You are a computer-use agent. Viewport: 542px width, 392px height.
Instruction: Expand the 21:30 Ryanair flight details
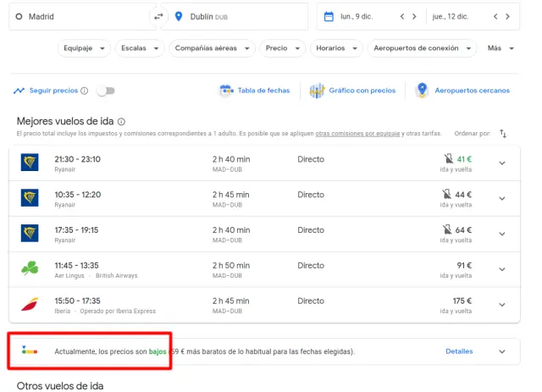501,163
